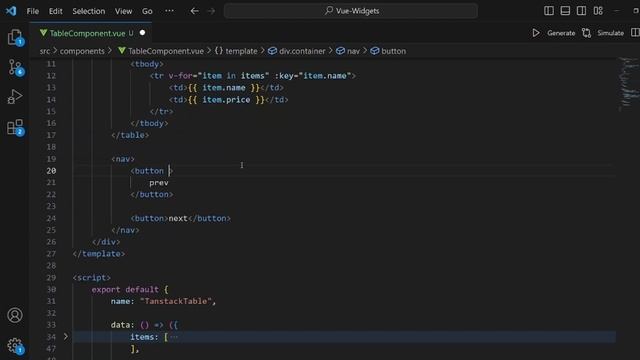Click the opening nav tag on line 19
Image resolution: width=640 pixels, height=360 pixels.
(x=123, y=159)
